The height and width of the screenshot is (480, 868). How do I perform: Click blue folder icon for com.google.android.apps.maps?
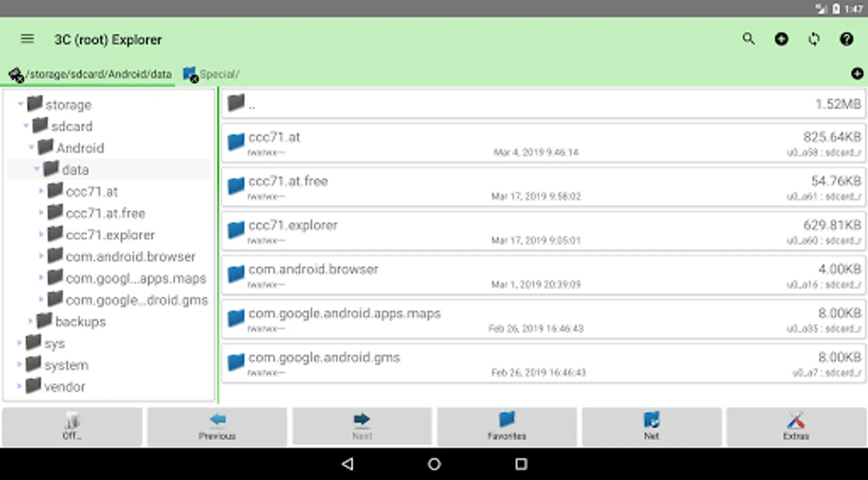(x=236, y=318)
